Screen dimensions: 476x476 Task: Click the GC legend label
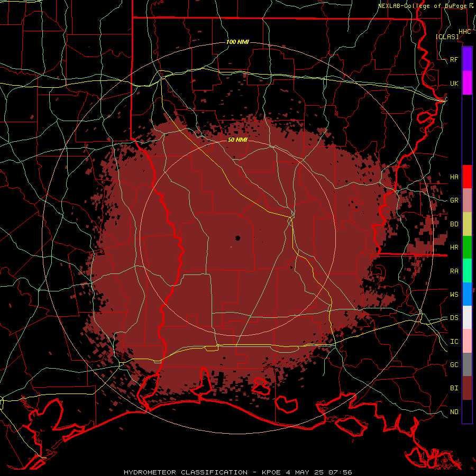[x=454, y=364]
